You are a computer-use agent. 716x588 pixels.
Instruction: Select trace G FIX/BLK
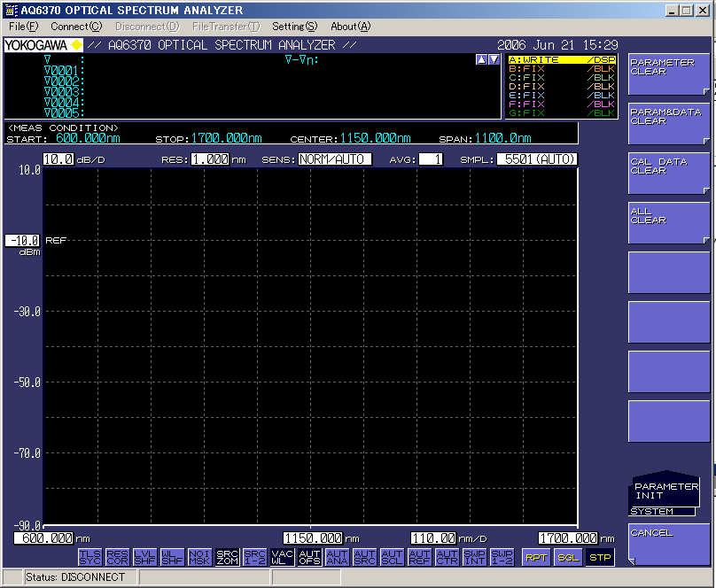562,112
